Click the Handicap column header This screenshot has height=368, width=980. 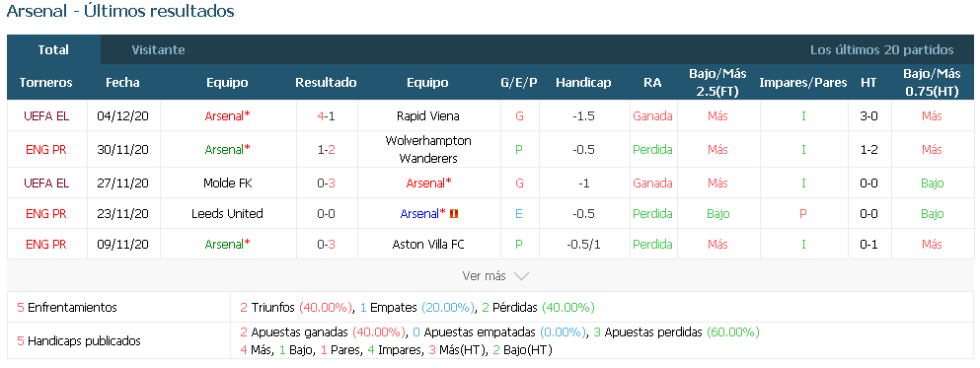583,83
